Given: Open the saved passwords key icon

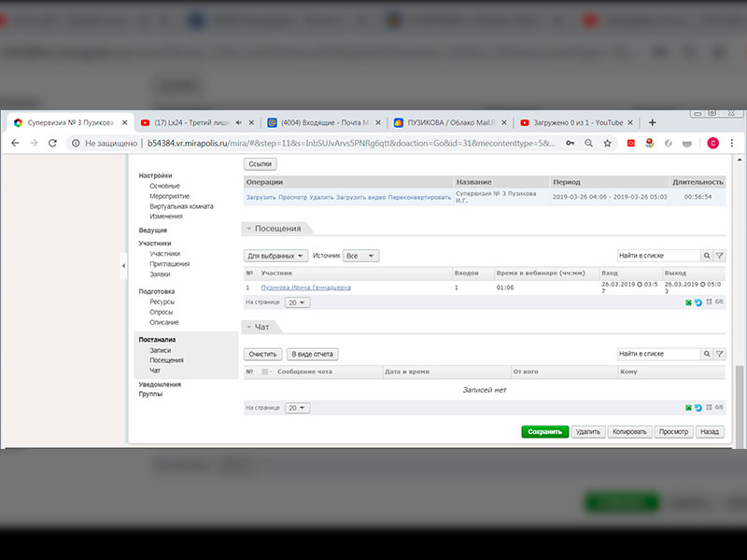Looking at the screenshot, I should [x=570, y=143].
